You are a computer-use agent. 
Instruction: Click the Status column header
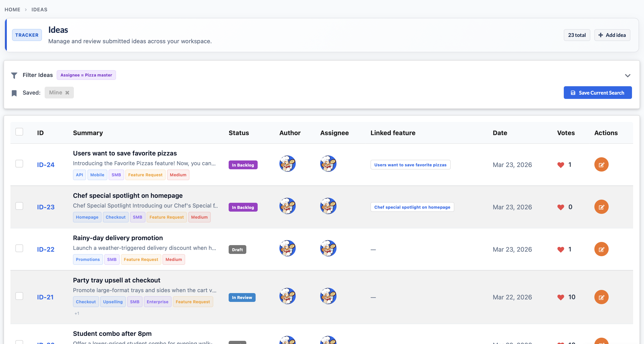239,133
